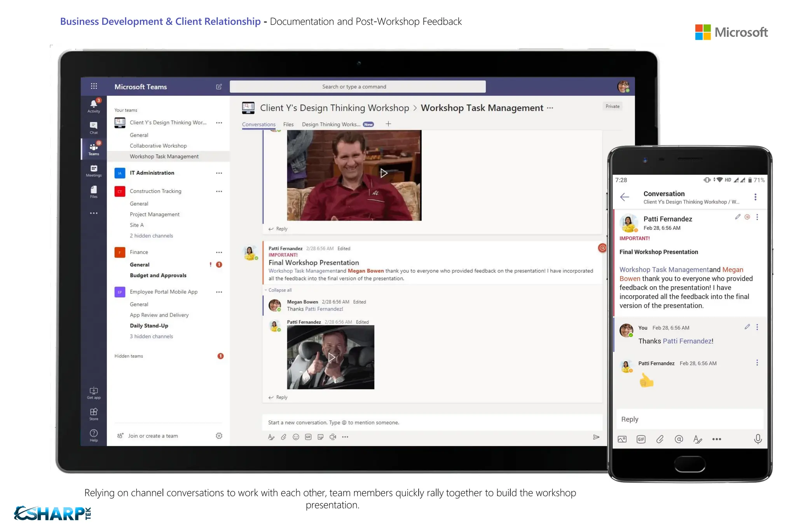Click the @ mention badge on Patti's post
796x532 pixels.
tap(602, 248)
